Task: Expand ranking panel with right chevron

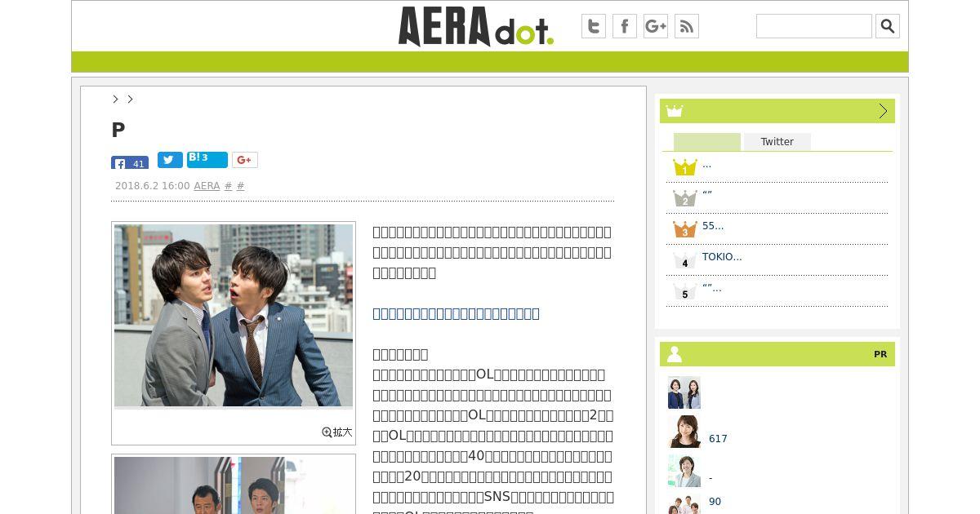Action: pos(883,111)
